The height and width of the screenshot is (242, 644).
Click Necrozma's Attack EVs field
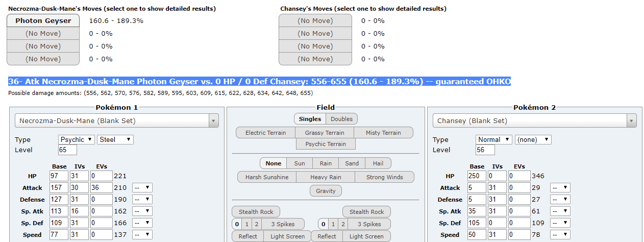click(x=102, y=188)
